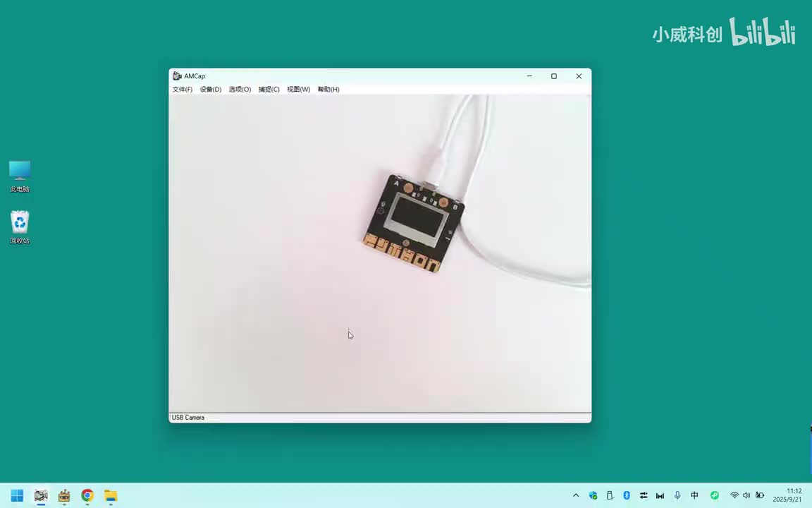
Task: Click the AMCap camera icon in title bar
Action: pos(177,76)
